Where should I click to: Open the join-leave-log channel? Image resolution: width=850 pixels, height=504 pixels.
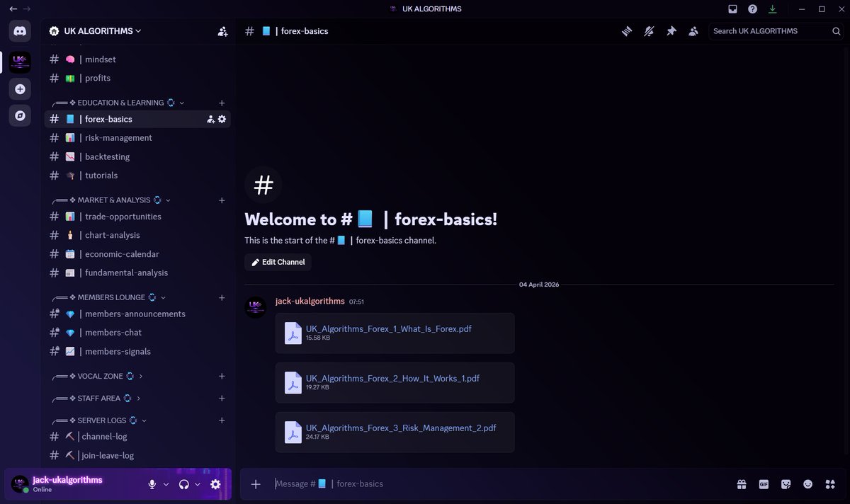(137, 455)
